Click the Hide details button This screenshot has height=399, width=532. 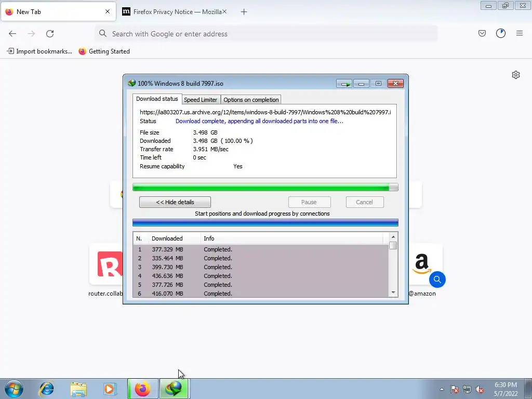[175, 202]
